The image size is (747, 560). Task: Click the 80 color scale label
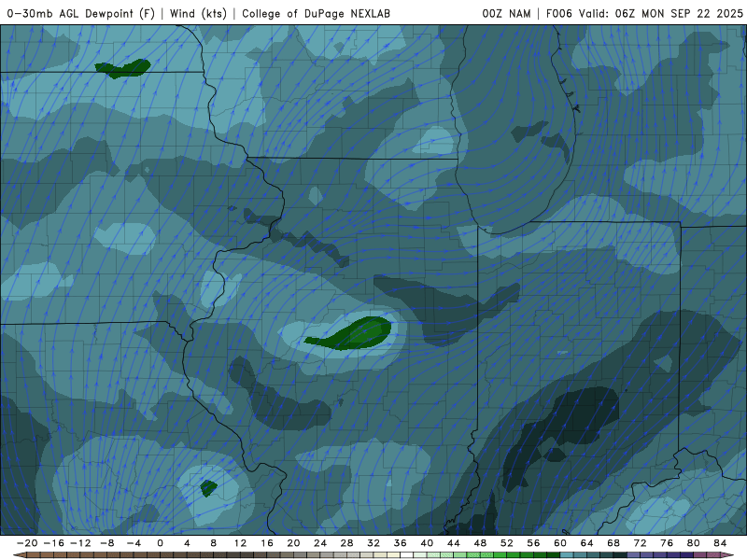pos(694,543)
